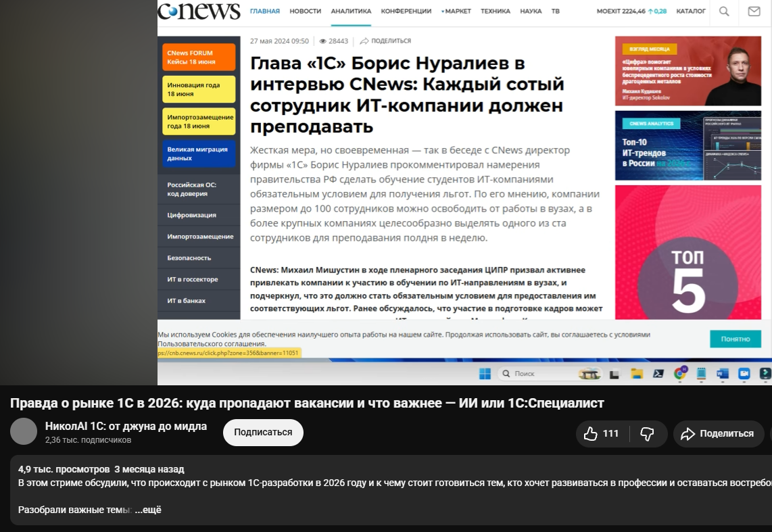Go to КОНФЕРЕНЦИИ in the top menu
Screen dimensions: 772x532
click(406, 11)
